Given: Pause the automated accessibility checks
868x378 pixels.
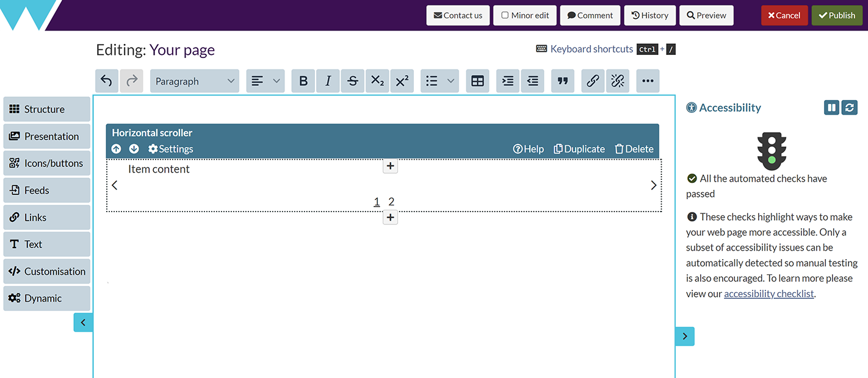Looking at the screenshot, I should click(x=831, y=107).
